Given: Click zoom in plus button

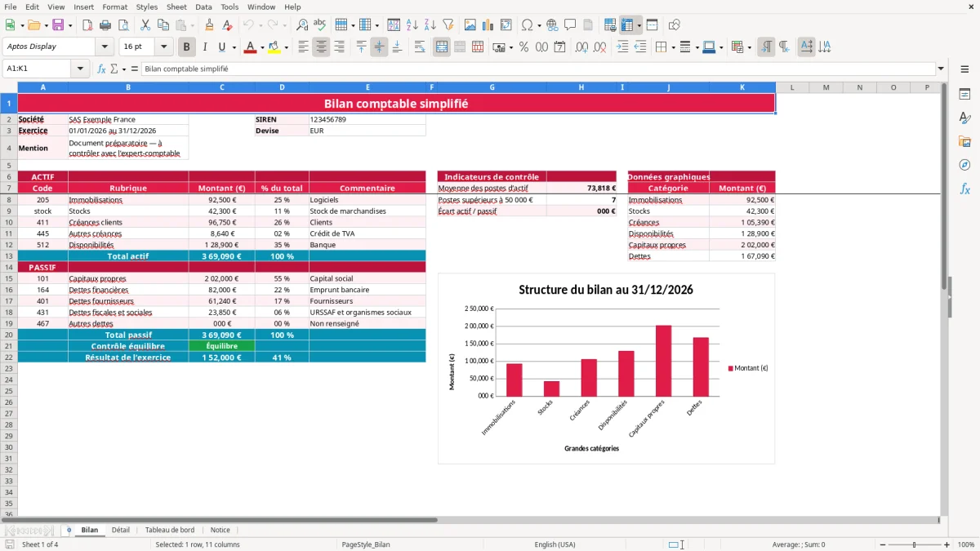Looking at the screenshot, I should (947, 544).
